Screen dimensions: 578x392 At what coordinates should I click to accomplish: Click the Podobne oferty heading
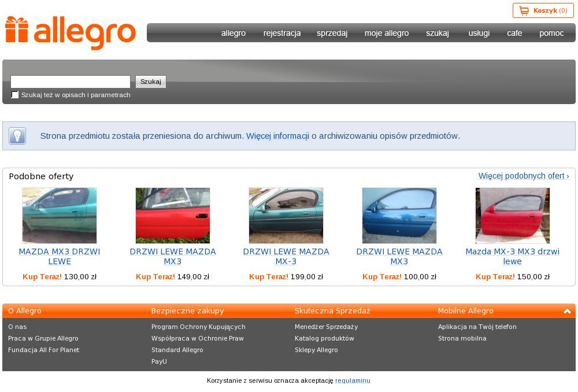41,176
